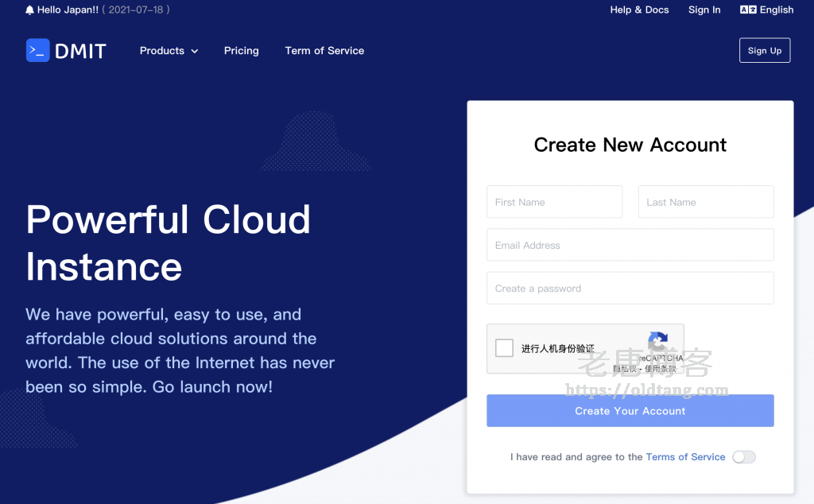The image size is (814, 504).
Task: Focus the First Name input field
Action: click(554, 201)
